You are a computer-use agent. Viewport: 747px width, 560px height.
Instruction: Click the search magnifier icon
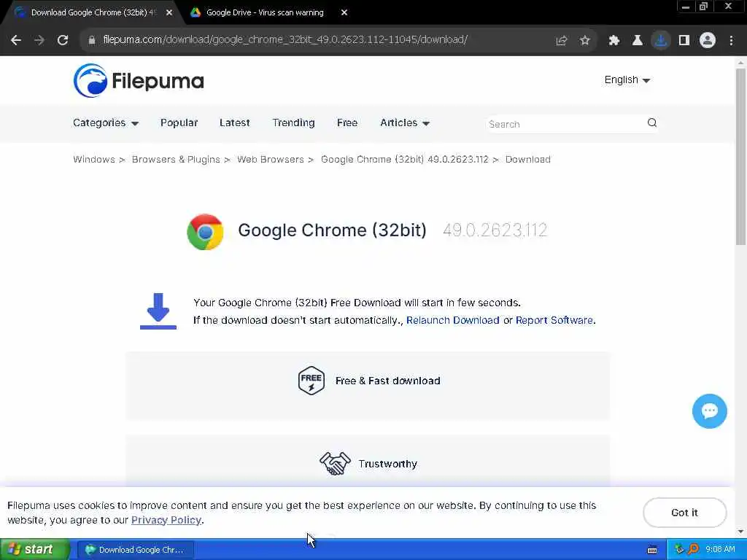coord(651,122)
